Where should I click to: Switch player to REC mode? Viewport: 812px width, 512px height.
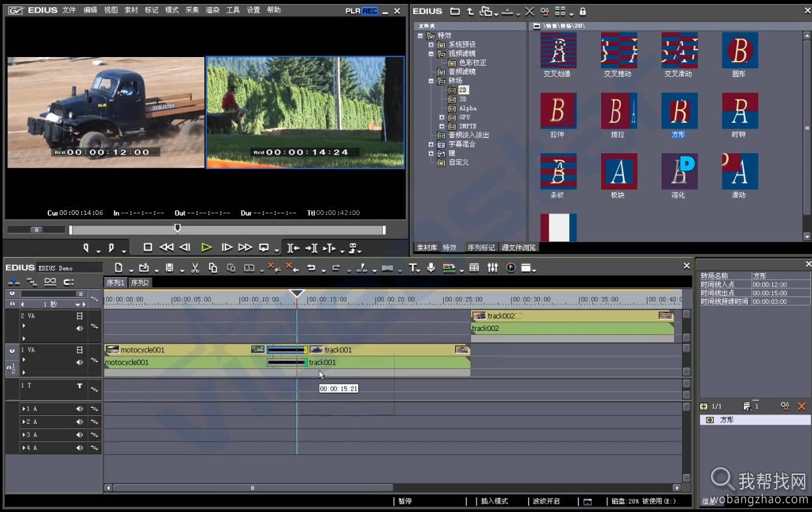tap(370, 11)
